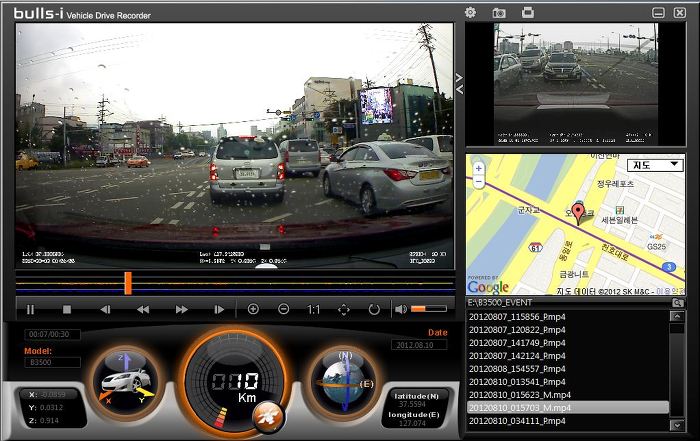This screenshot has width=700, height=441.
Task: Step back one frame
Action: [105, 309]
